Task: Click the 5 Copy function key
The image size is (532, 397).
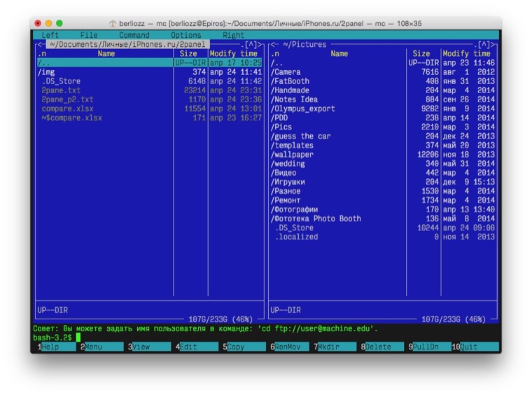Action: [x=244, y=347]
